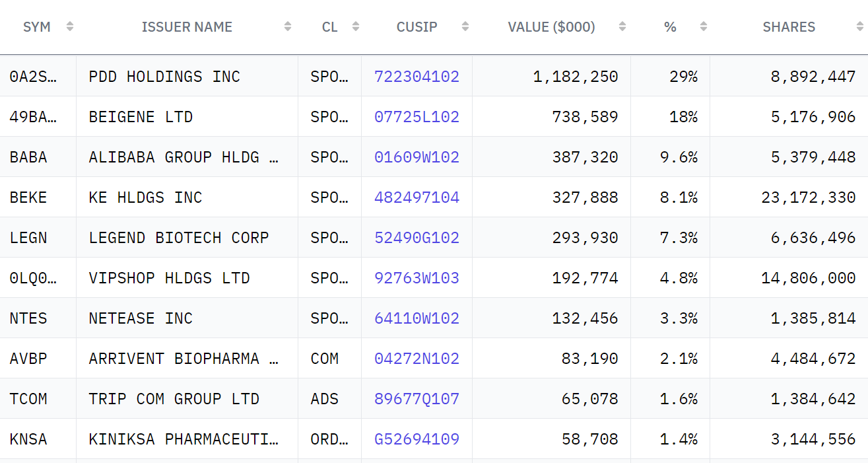Click the BABA symbol cell
Screen dimensions: 868x463
(28, 157)
